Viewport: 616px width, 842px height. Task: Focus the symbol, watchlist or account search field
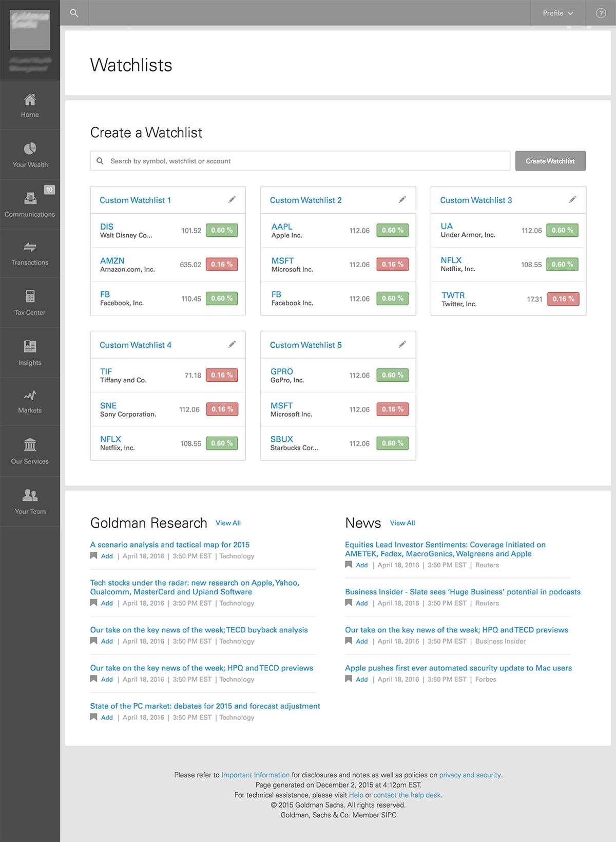click(300, 161)
